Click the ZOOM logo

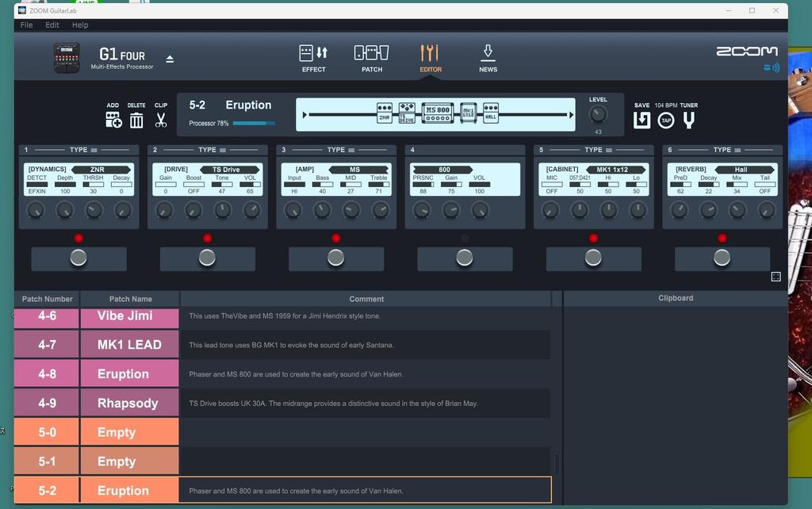(x=747, y=52)
